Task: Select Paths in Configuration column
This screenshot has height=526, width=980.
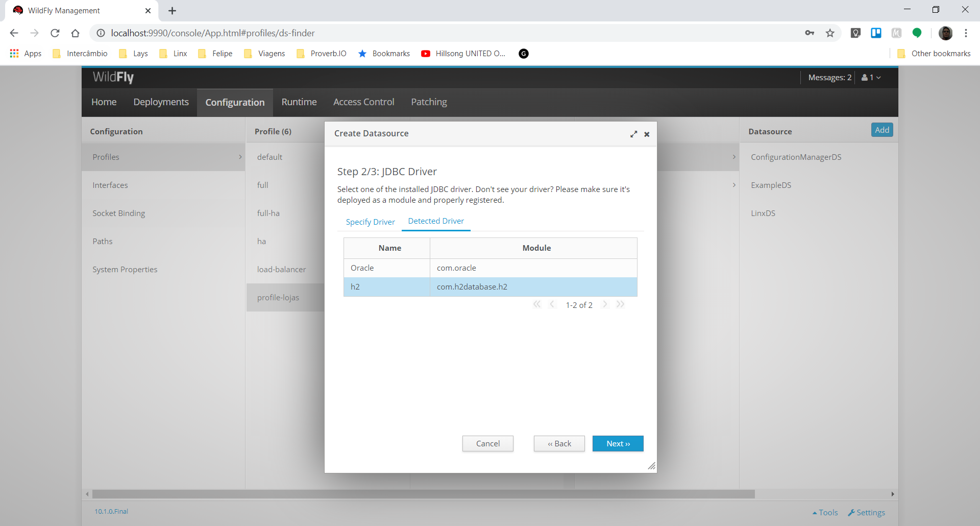Action: point(163,242)
